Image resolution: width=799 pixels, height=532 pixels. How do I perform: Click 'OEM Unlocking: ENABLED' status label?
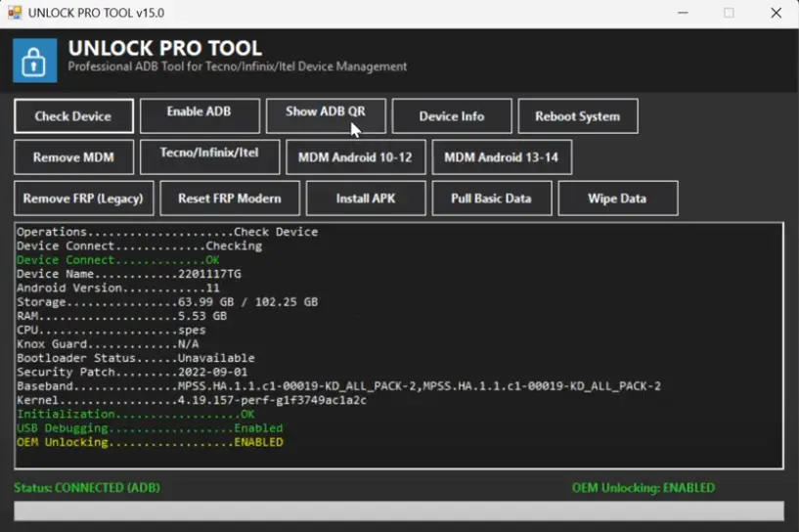(x=644, y=488)
